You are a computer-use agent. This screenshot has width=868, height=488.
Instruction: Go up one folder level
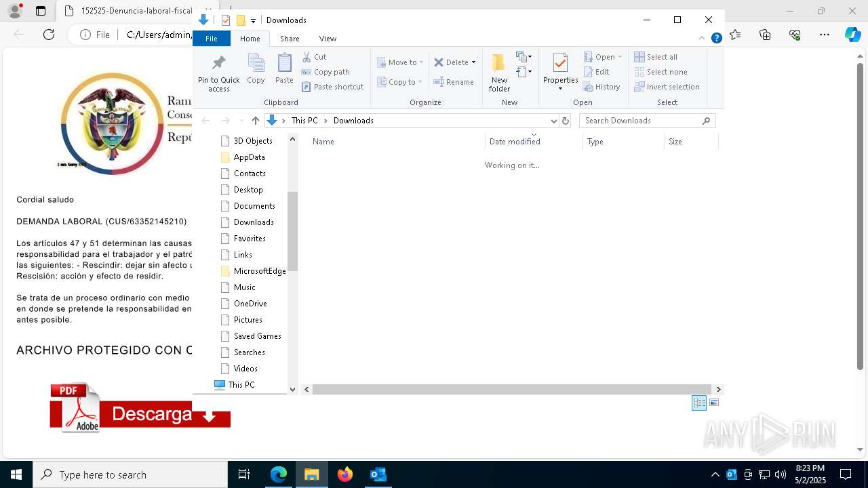(x=255, y=121)
